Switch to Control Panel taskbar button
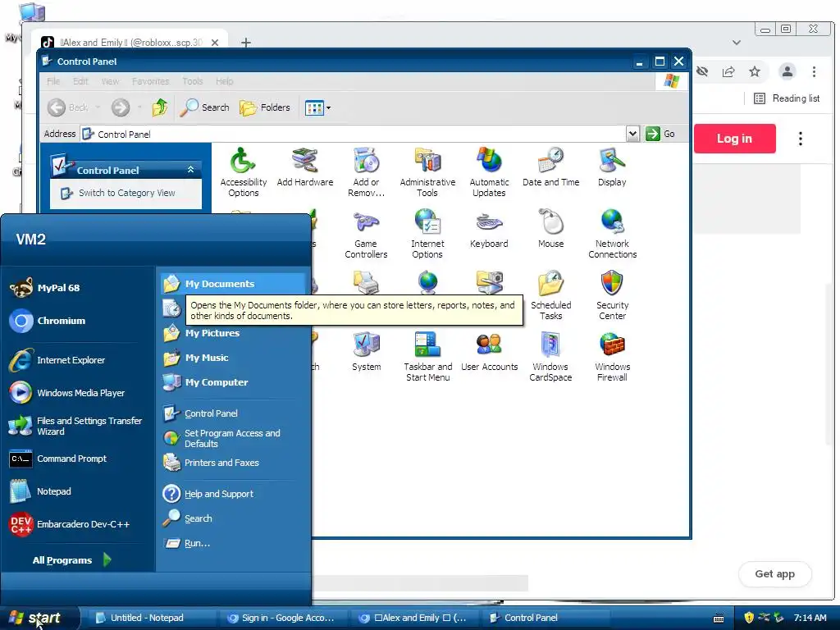This screenshot has width=840, height=630. (546, 618)
